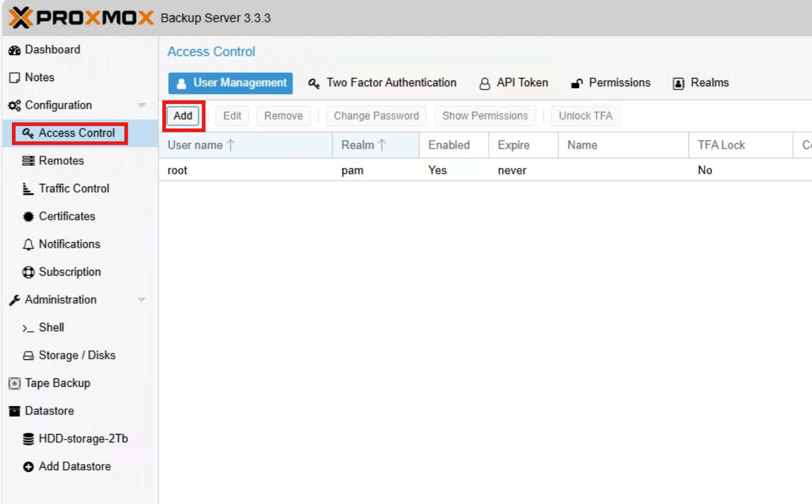812x504 pixels.
Task: Click the Edit user button
Action: (232, 116)
